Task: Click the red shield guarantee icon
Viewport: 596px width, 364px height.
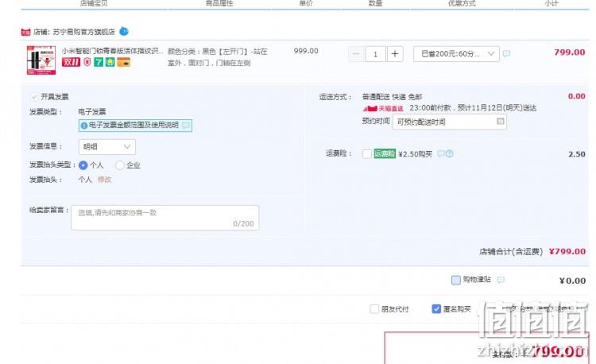Action: (x=87, y=62)
